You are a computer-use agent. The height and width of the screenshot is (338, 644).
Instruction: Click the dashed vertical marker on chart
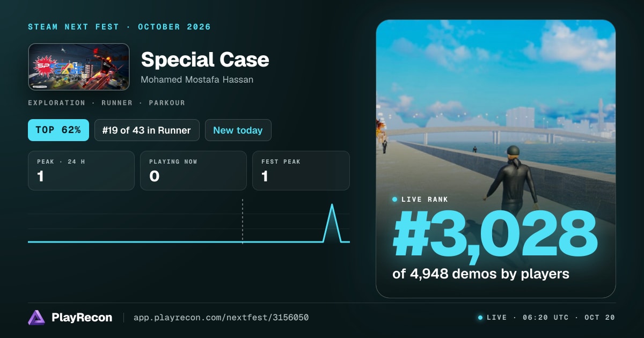243,222
